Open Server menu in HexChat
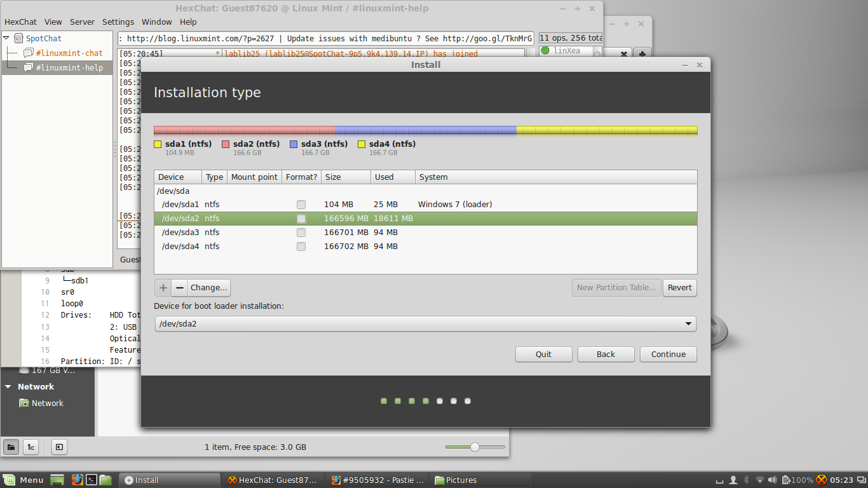 coord(82,22)
